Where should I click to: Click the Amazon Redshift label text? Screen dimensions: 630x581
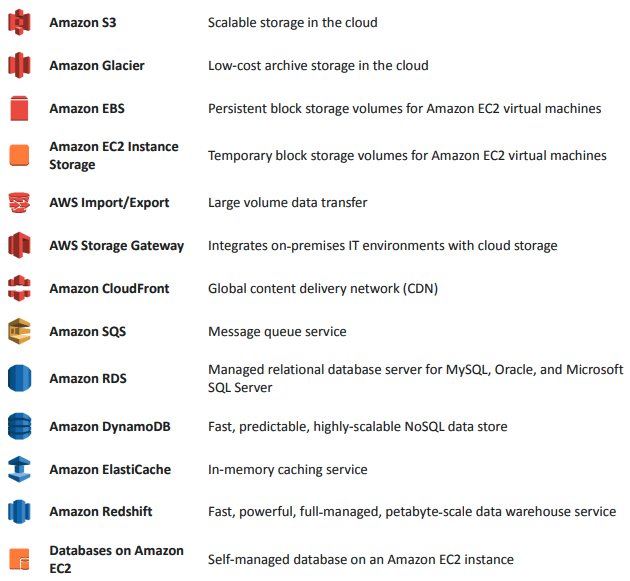pyautogui.click(x=100, y=511)
